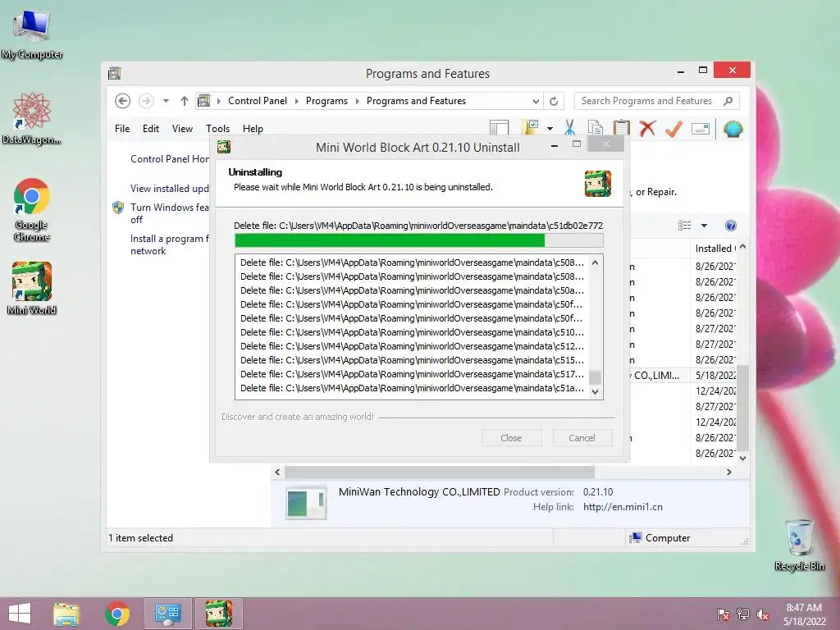Open the Edit menu
The image size is (840, 630).
click(151, 129)
